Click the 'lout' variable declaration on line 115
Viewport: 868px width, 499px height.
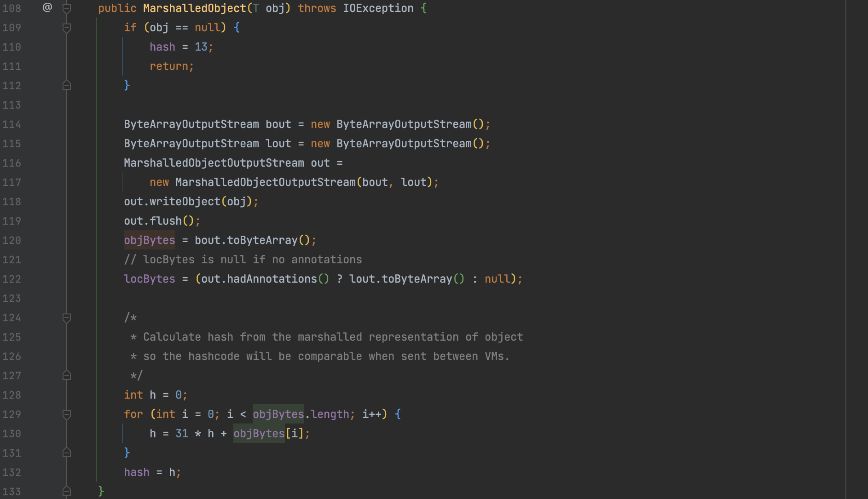(278, 144)
